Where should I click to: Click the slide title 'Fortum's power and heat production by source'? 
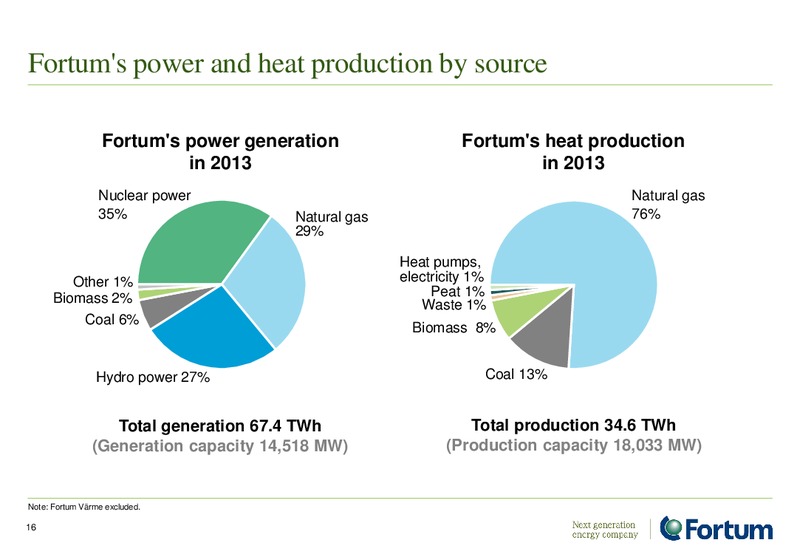point(287,64)
